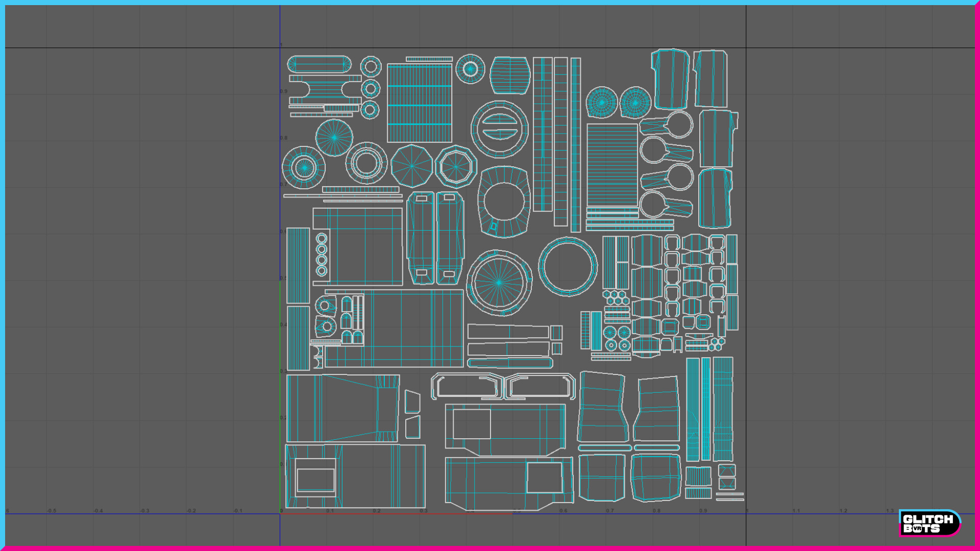Click the white square inside bottom-center UV shell

[544, 478]
